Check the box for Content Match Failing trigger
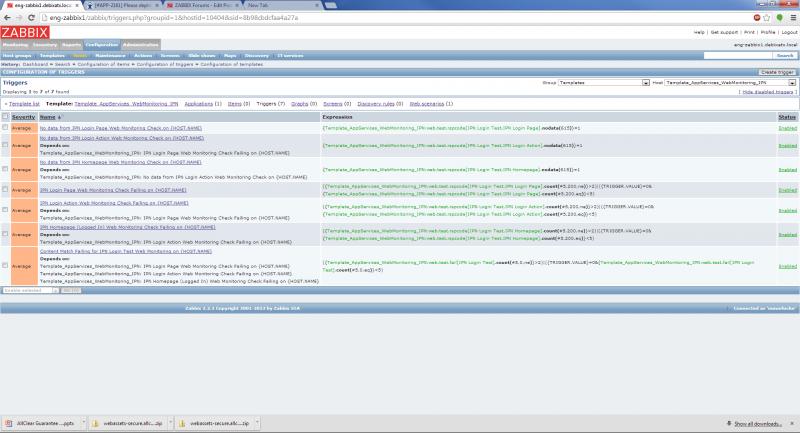 click(x=5, y=265)
